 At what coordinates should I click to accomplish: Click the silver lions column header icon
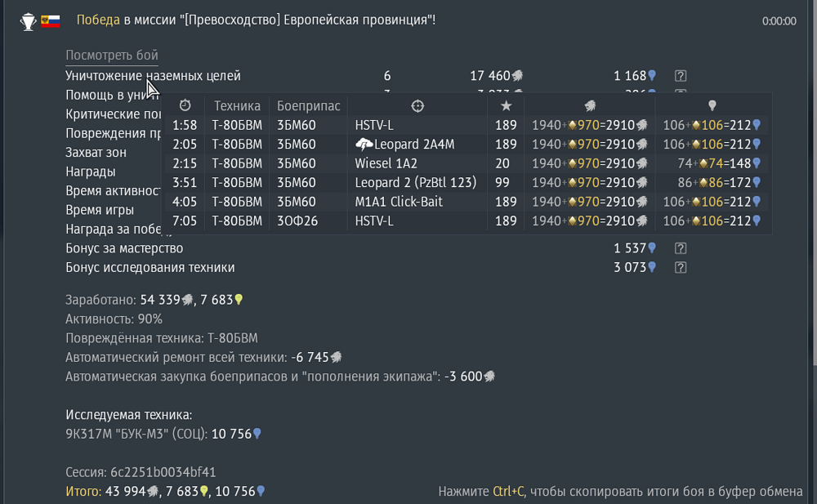[590, 106]
